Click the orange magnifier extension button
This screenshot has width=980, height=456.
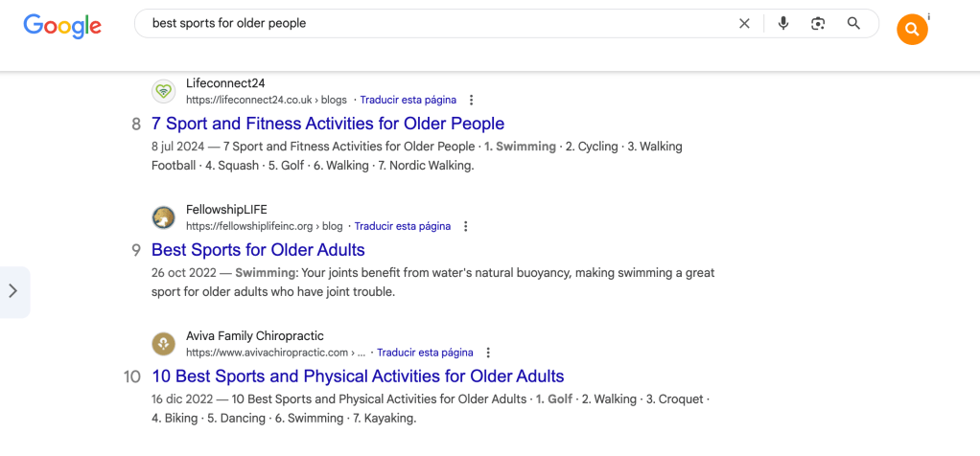point(912,30)
